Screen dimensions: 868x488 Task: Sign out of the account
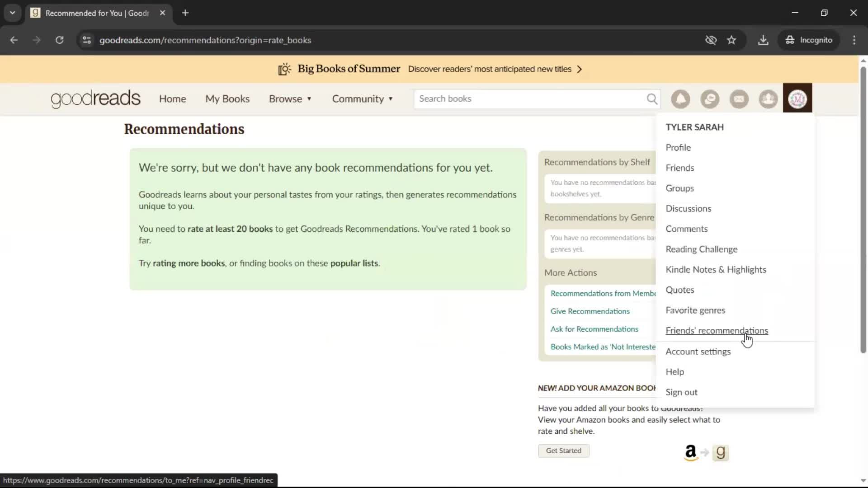tap(681, 393)
